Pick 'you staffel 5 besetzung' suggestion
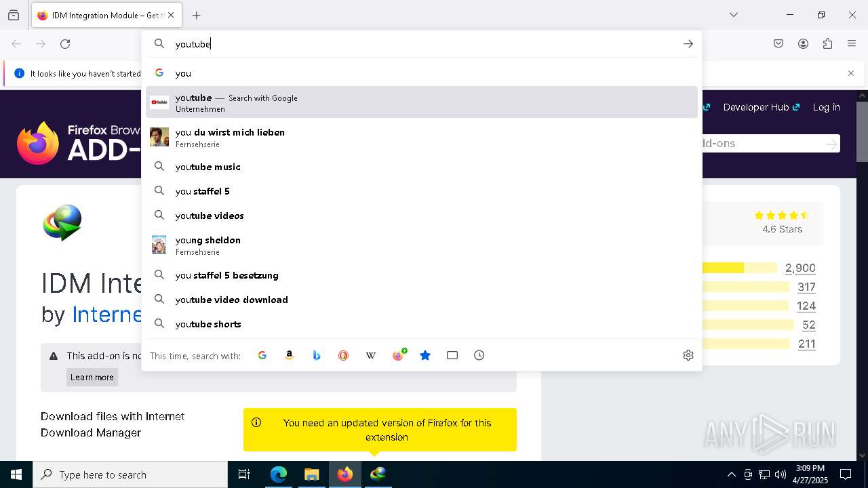Viewport: 868px width, 488px height. tap(422, 275)
